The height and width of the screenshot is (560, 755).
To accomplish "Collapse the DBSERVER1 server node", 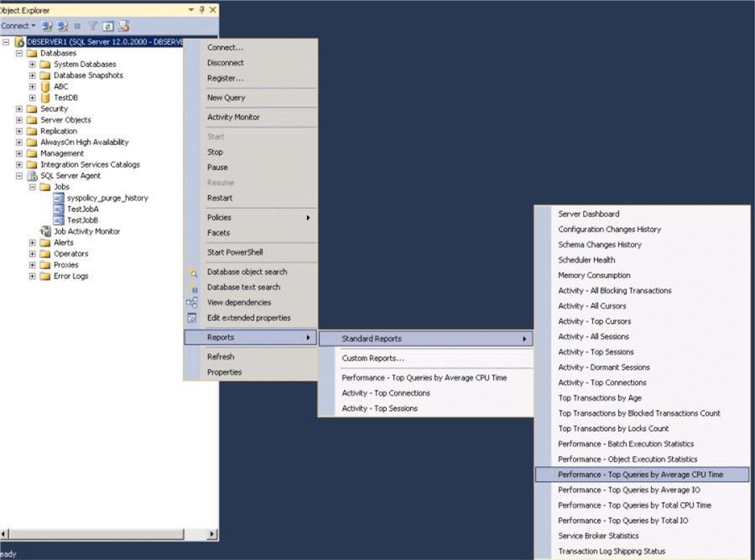I will pos(6,41).
